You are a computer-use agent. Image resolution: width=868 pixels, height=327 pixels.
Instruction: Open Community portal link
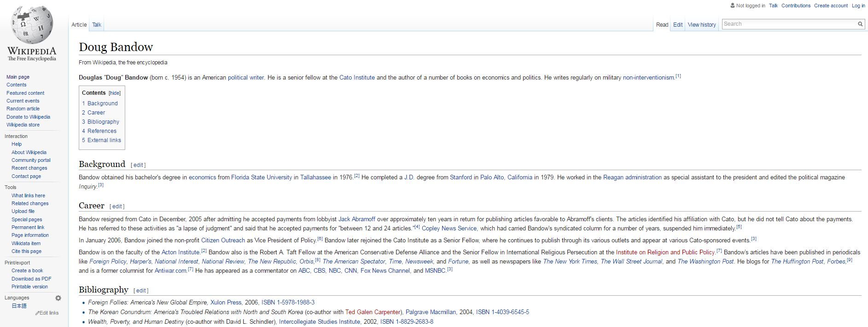(x=31, y=160)
